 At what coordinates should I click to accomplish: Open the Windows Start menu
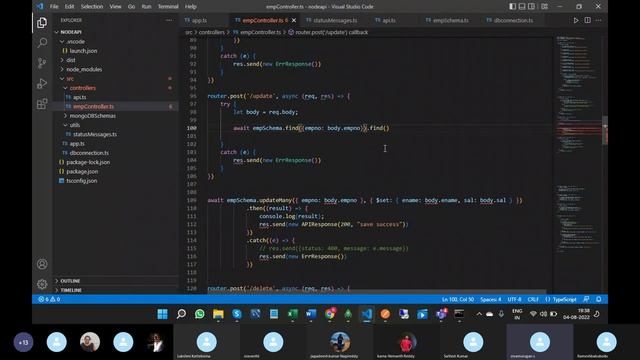(162, 314)
